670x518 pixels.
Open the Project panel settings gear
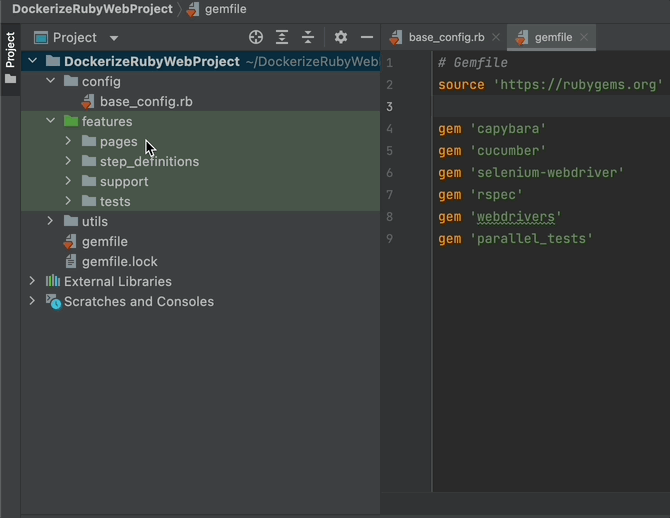tap(341, 38)
